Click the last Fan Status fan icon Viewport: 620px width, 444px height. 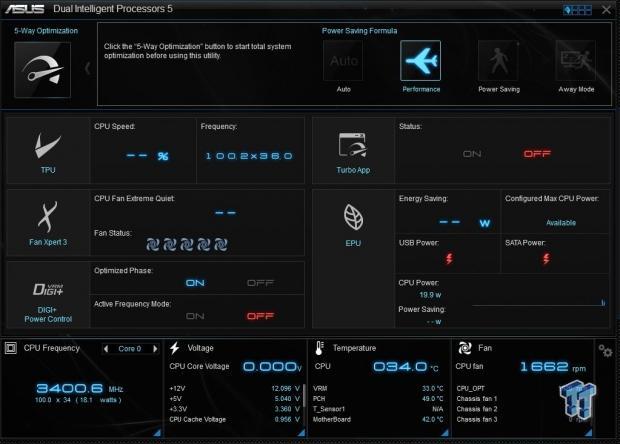coord(221,244)
